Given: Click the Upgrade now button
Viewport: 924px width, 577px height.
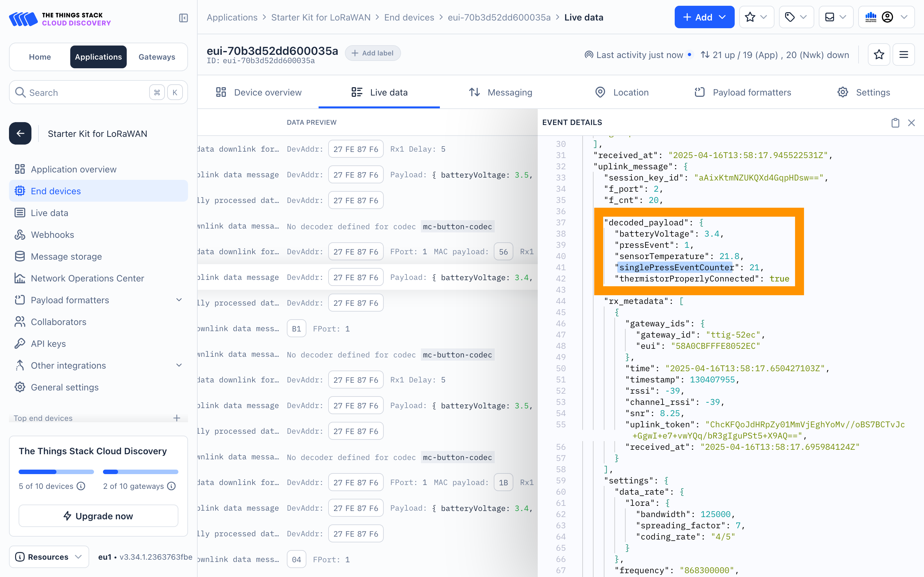Looking at the screenshot, I should 98,516.
